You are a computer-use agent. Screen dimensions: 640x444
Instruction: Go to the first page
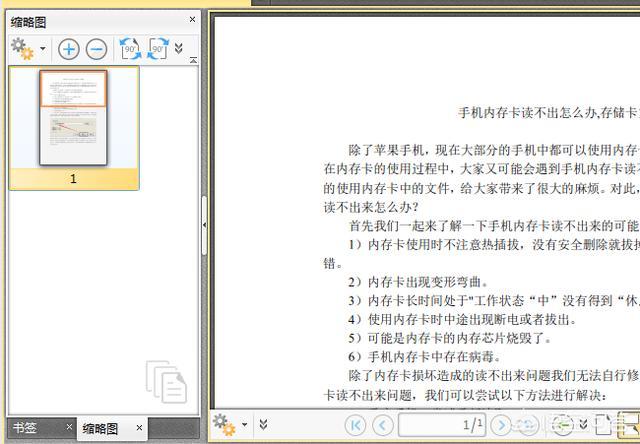[355, 425]
